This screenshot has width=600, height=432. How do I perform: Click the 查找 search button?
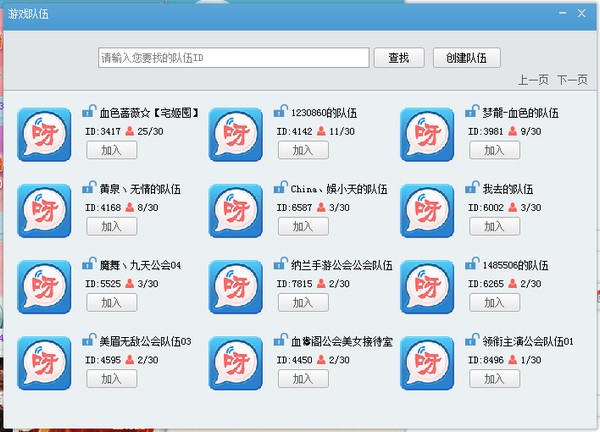tap(399, 58)
